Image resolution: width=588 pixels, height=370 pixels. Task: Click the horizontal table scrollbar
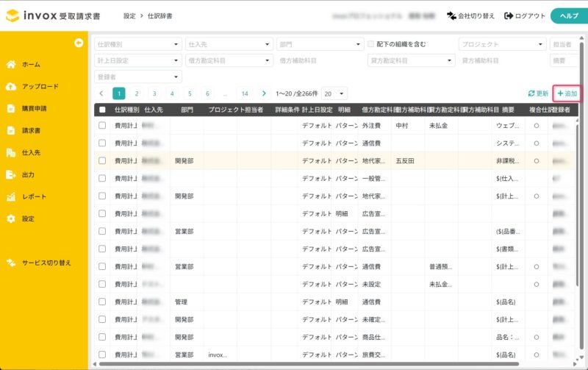tap(309, 363)
